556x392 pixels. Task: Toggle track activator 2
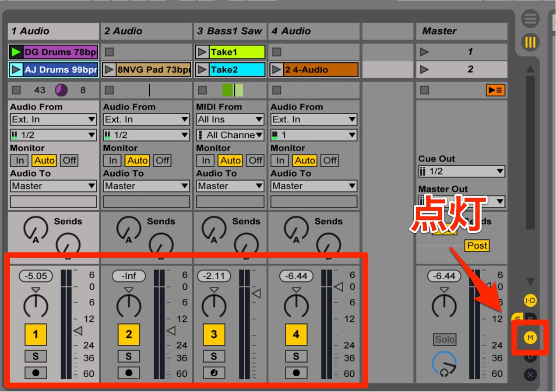point(129,335)
